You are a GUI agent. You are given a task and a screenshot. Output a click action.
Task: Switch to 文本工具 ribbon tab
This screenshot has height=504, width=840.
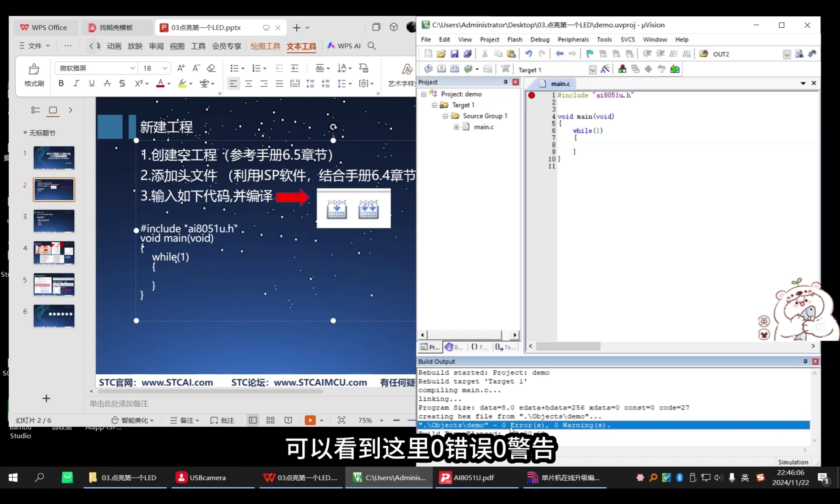(301, 46)
